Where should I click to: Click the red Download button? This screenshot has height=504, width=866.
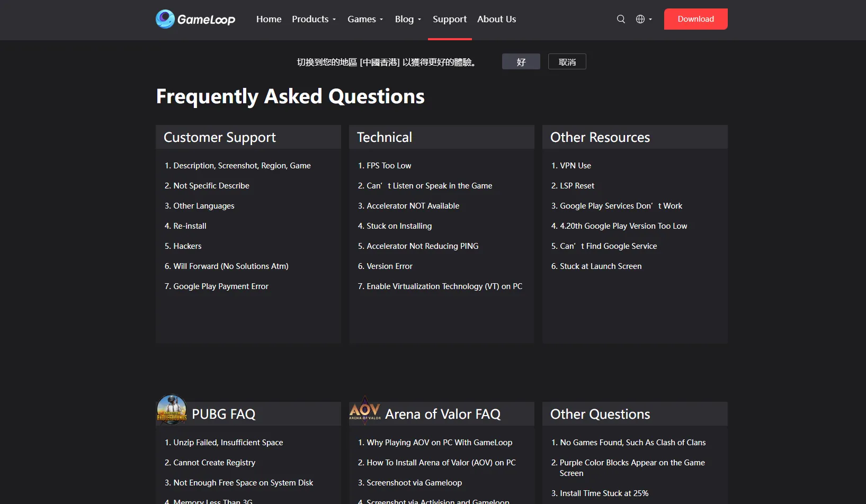696,19
